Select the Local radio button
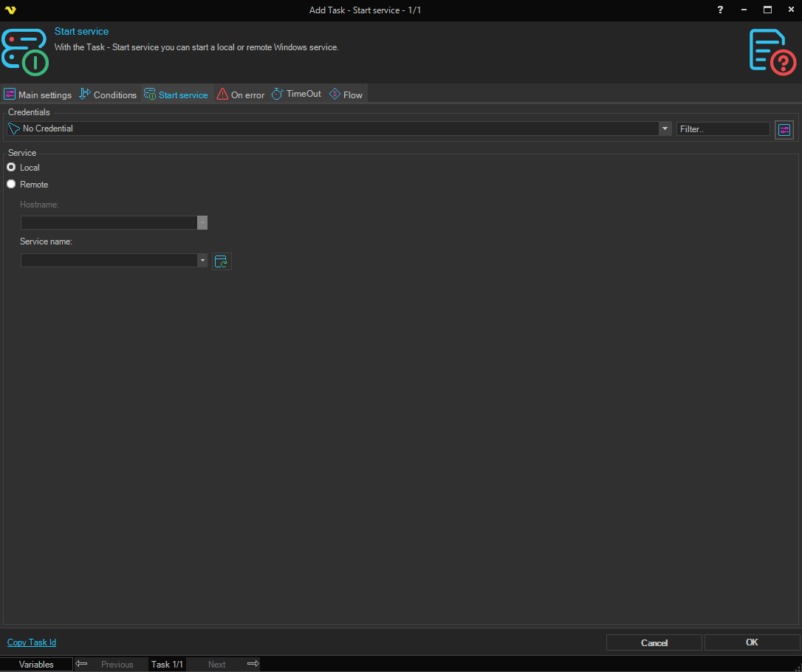This screenshot has width=802, height=672. pyautogui.click(x=11, y=168)
